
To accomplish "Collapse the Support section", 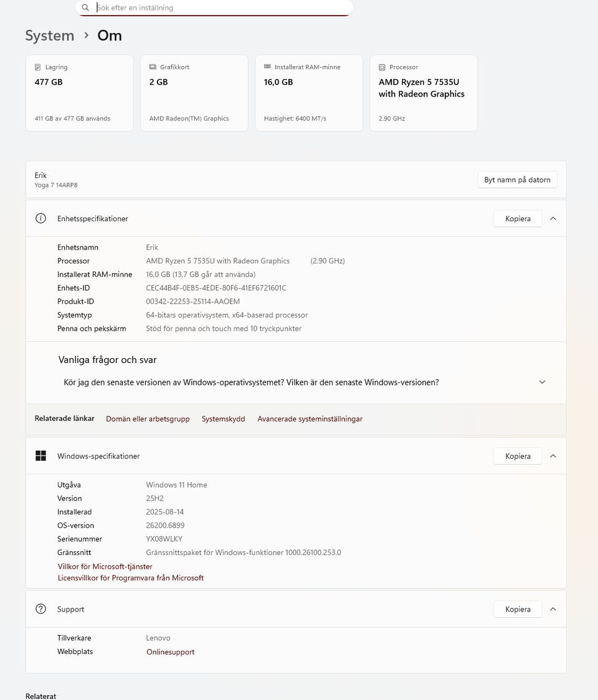I will click(553, 609).
